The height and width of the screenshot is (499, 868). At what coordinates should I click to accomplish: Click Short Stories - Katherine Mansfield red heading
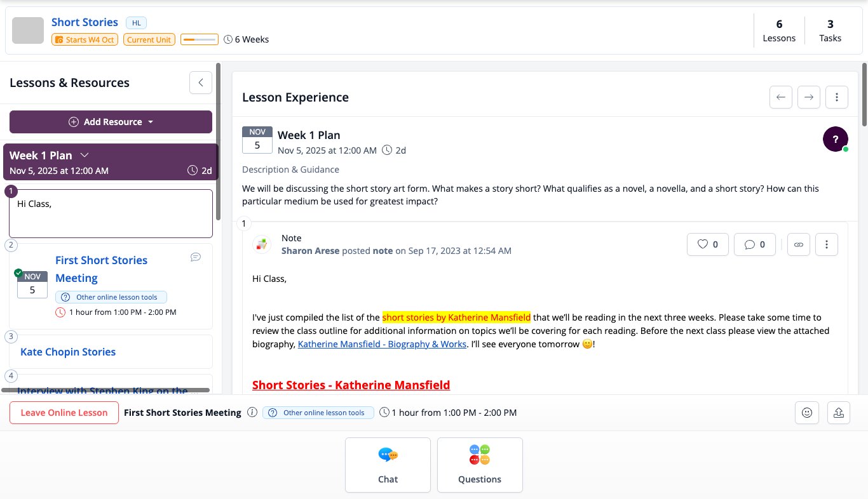(351, 385)
